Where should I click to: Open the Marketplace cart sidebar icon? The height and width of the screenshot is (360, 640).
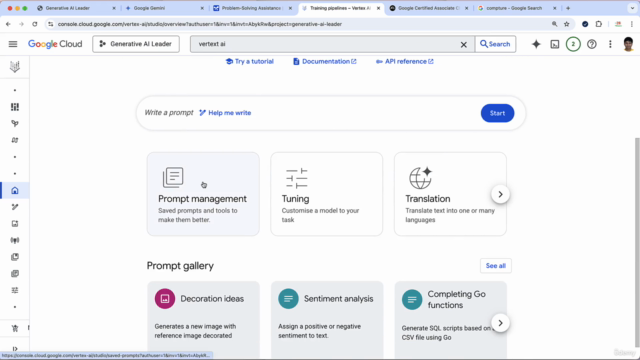tap(15, 328)
